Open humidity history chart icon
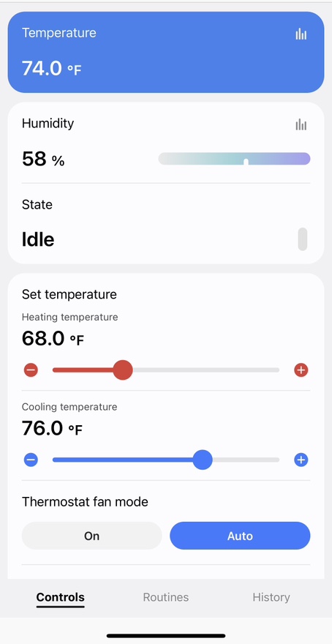Image resolution: width=332 pixels, height=644 pixels. tap(301, 124)
